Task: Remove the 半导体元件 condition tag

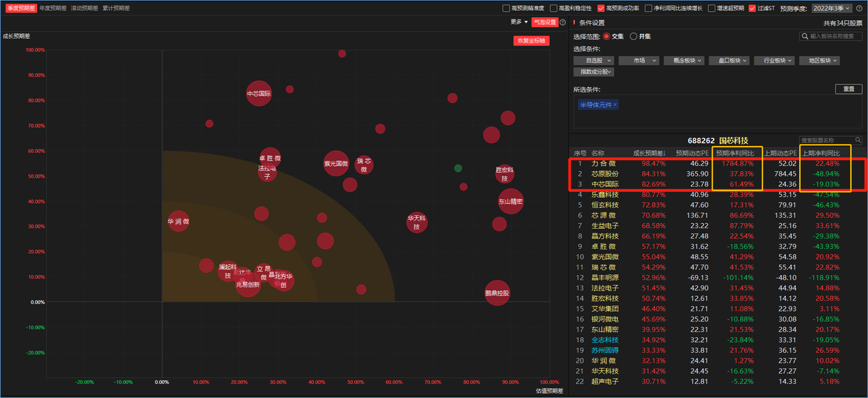Action: [615, 105]
